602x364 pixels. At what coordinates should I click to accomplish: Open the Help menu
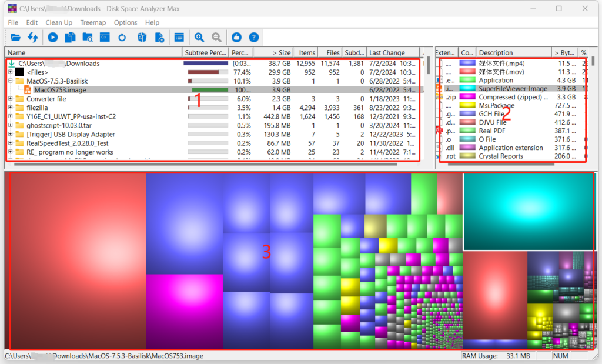coord(152,22)
